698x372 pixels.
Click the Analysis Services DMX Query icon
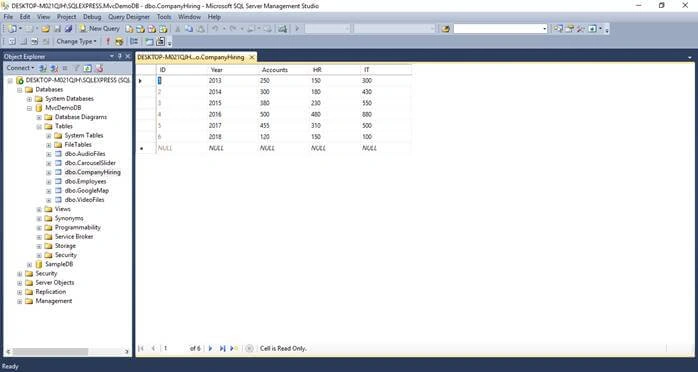pos(152,28)
